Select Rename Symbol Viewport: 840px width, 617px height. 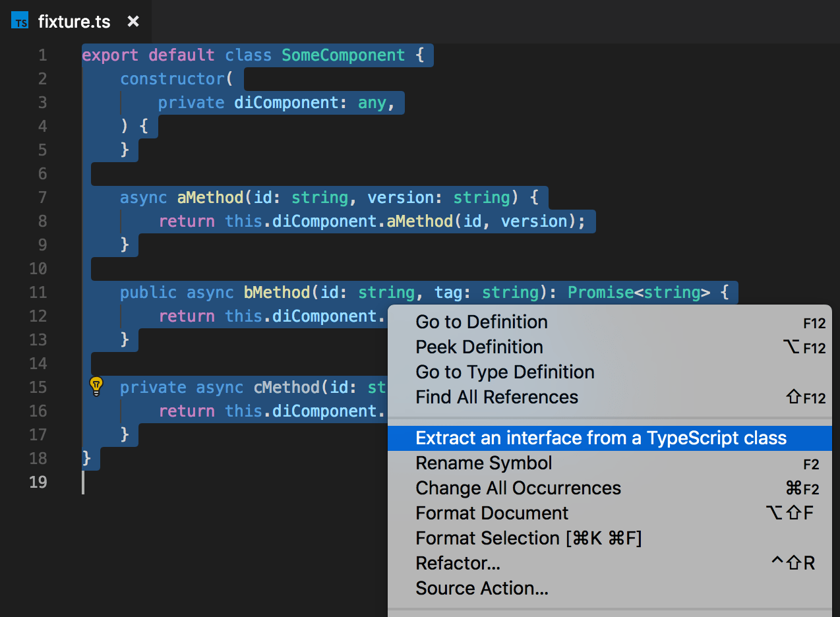pos(483,463)
